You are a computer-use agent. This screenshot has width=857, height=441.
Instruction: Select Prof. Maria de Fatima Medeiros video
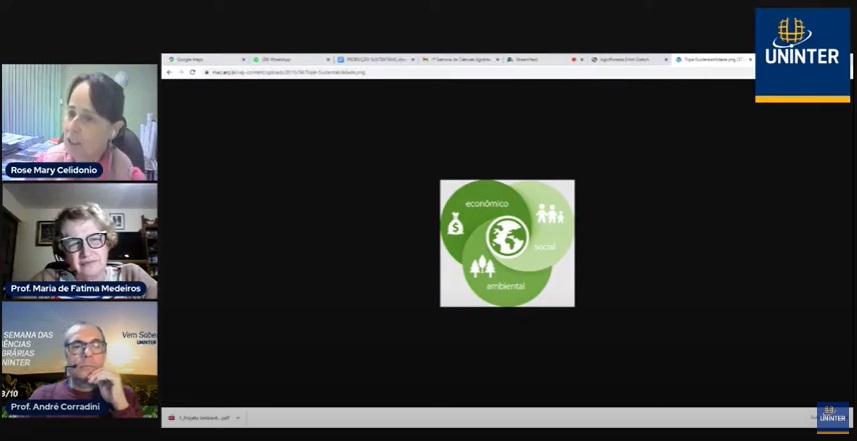[x=79, y=239]
